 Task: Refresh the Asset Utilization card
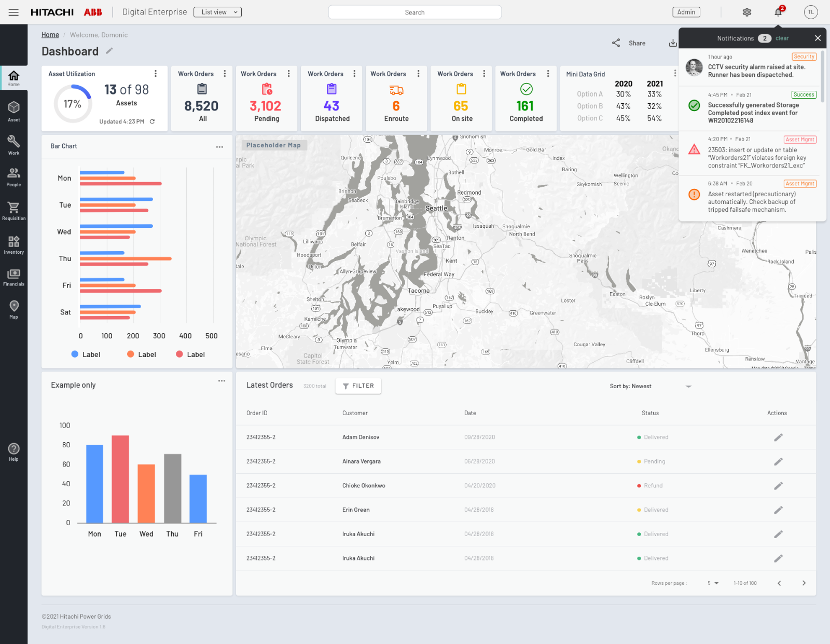pyautogui.click(x=152, y=121)
